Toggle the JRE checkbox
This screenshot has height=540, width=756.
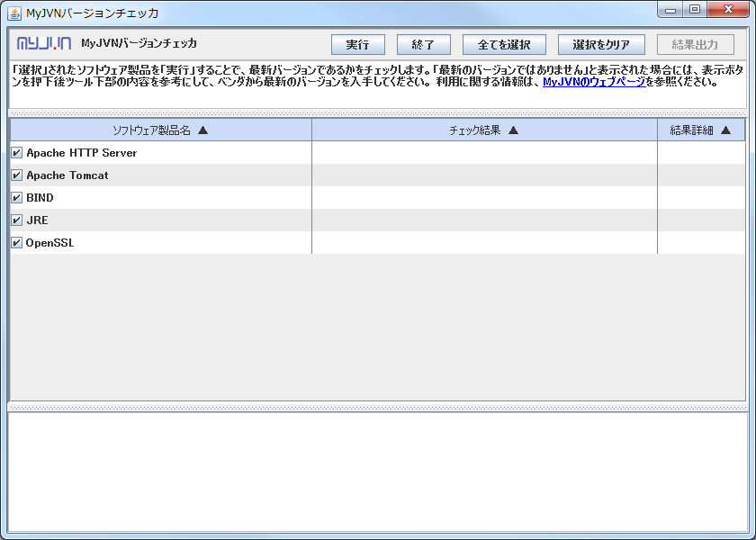coord(17,220)
